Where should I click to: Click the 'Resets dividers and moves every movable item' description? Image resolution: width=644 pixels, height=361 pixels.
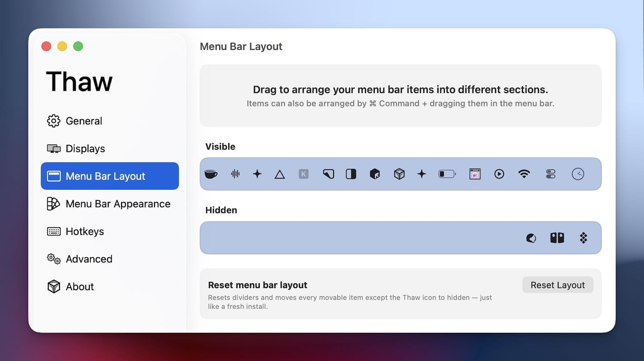(x=350, y=302)
